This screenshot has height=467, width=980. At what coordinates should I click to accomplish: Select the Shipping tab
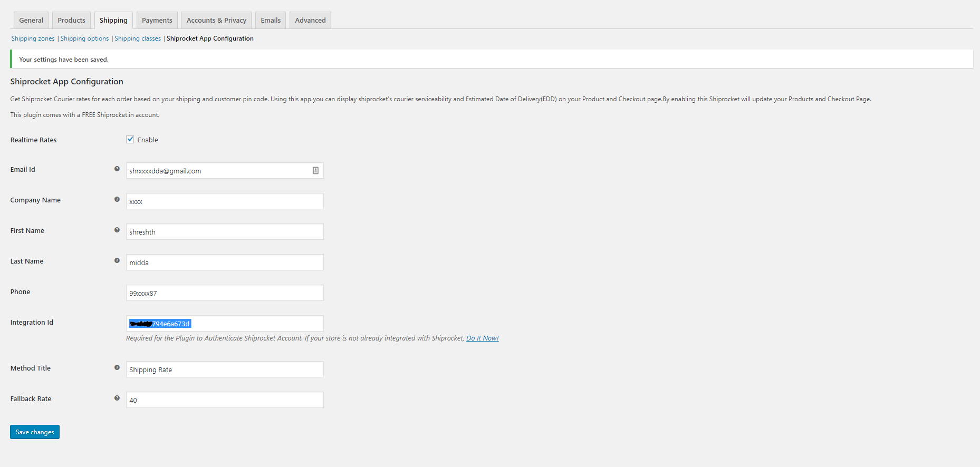113,20
